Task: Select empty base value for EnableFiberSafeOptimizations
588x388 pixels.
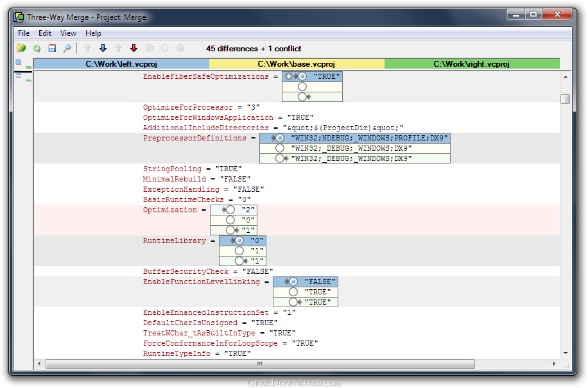Action: pyautogui.click(x=302, y=87)
